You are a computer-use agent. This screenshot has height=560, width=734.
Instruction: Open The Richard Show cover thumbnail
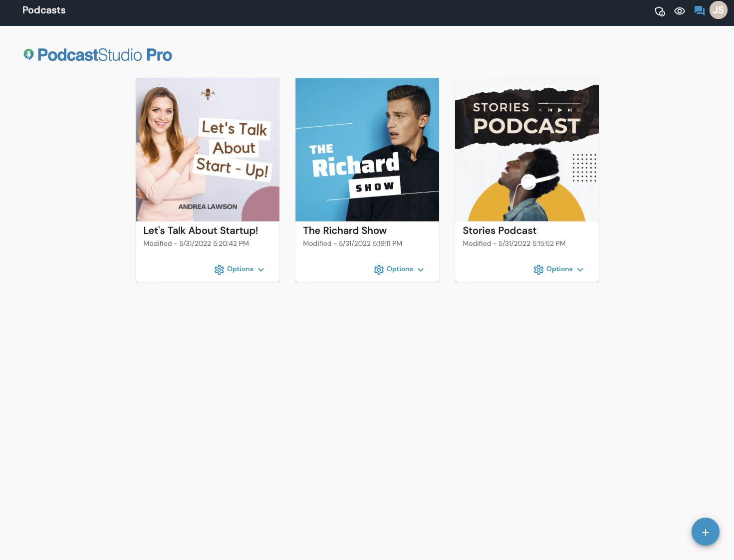tap(367, 150)
